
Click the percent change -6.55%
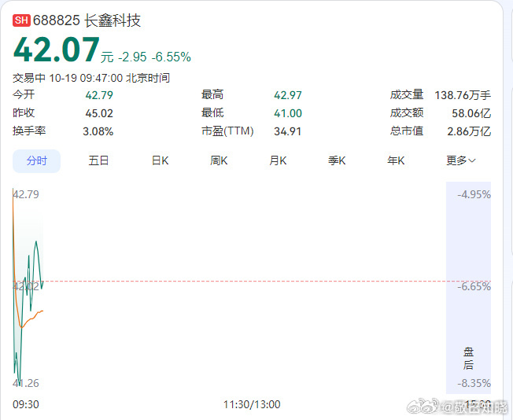[x=171, y=57]
